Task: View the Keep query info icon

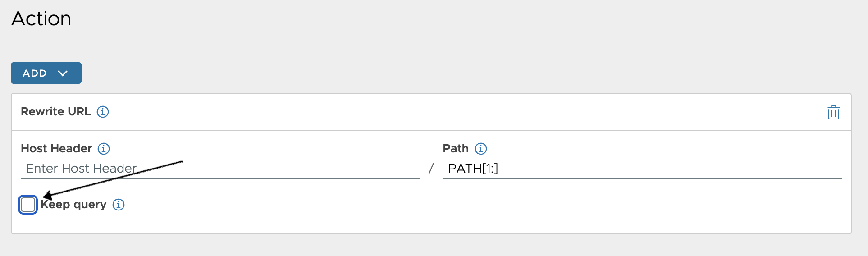Action: click(x=119, y=205)
